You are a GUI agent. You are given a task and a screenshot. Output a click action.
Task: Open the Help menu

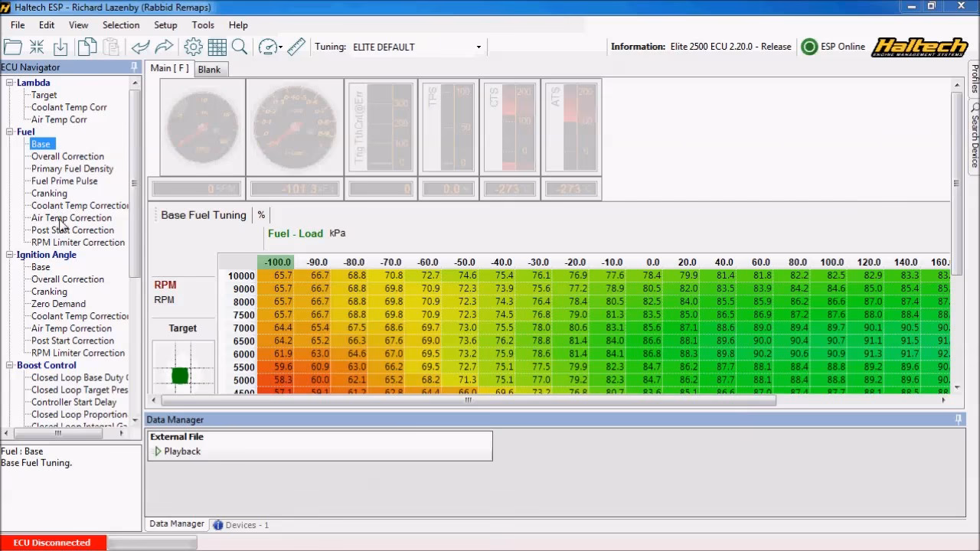[238, 25]
